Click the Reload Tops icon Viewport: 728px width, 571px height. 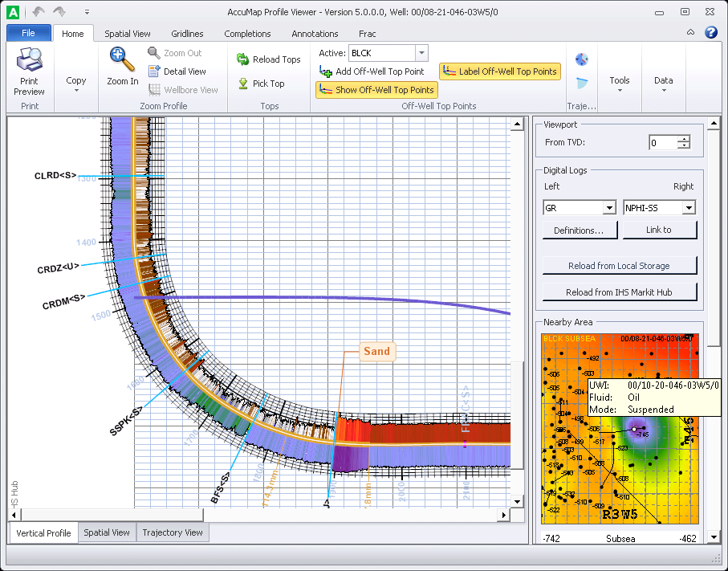[x=242, y=59]
